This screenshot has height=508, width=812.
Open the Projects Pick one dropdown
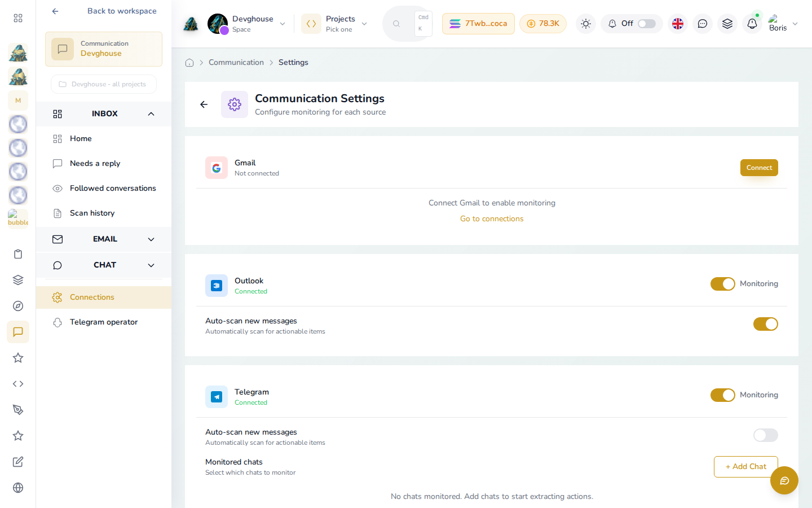tap(335, 24)
